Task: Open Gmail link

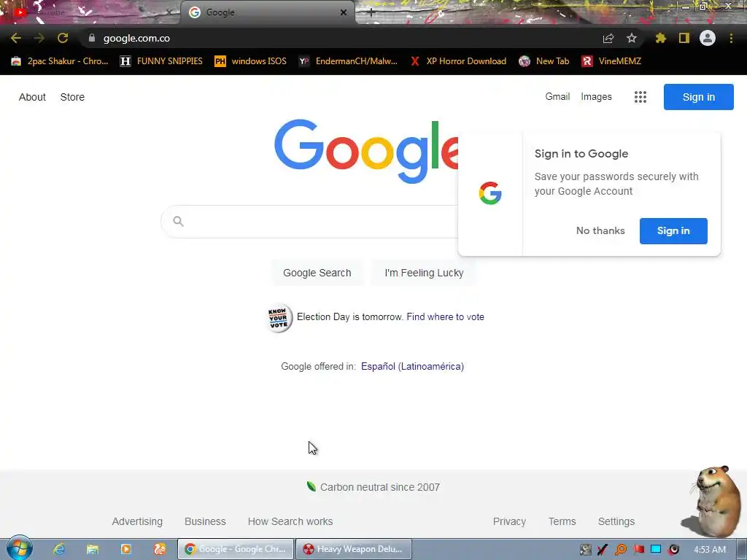Action: point(557,97)
